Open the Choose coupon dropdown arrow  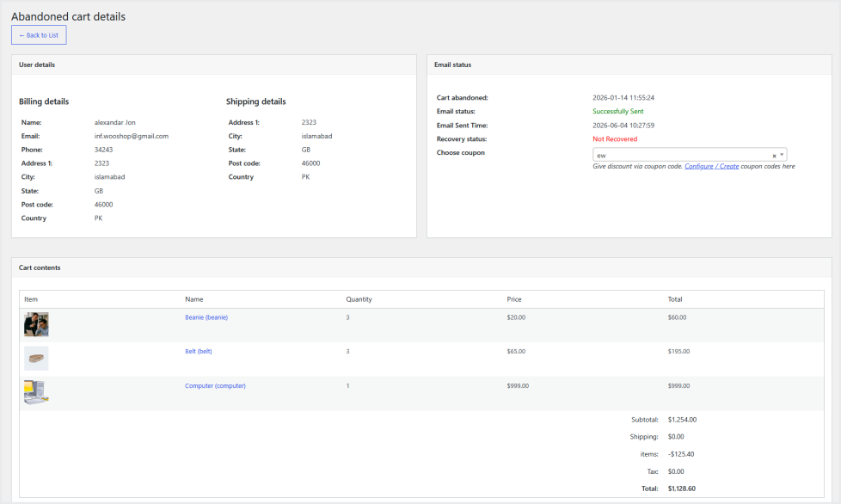pyautogui.click(x=782, y=155)
